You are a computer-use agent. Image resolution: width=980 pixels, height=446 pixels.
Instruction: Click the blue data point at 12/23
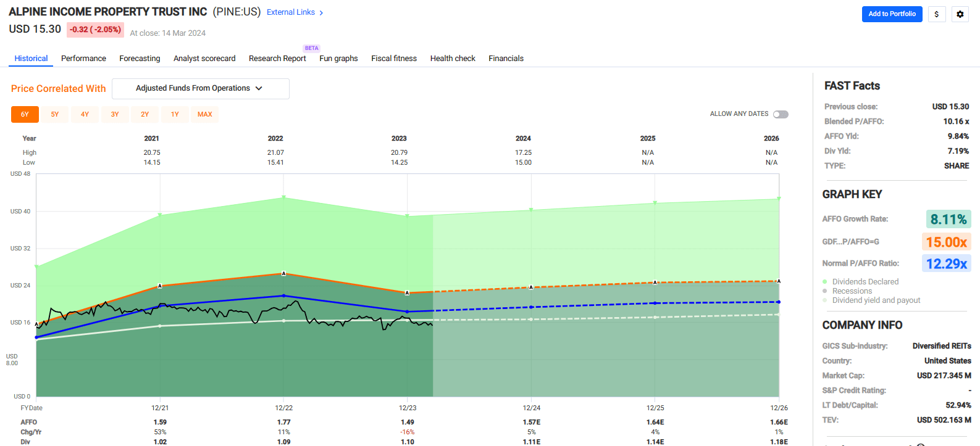pos(407,312)
